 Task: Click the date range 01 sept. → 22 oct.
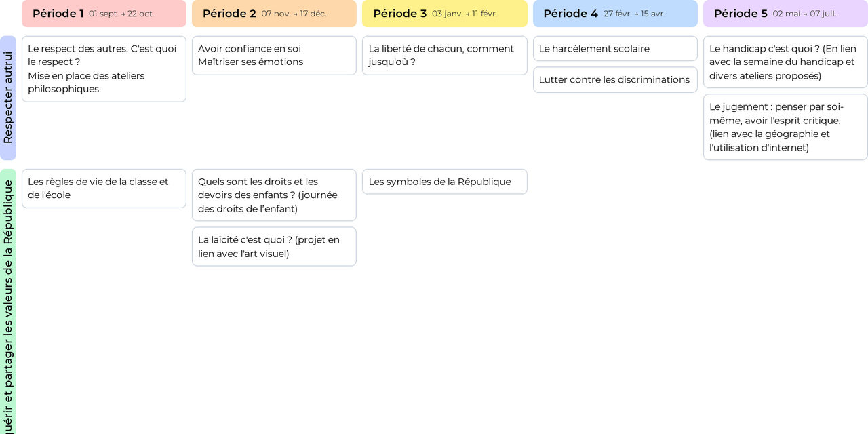121,14
